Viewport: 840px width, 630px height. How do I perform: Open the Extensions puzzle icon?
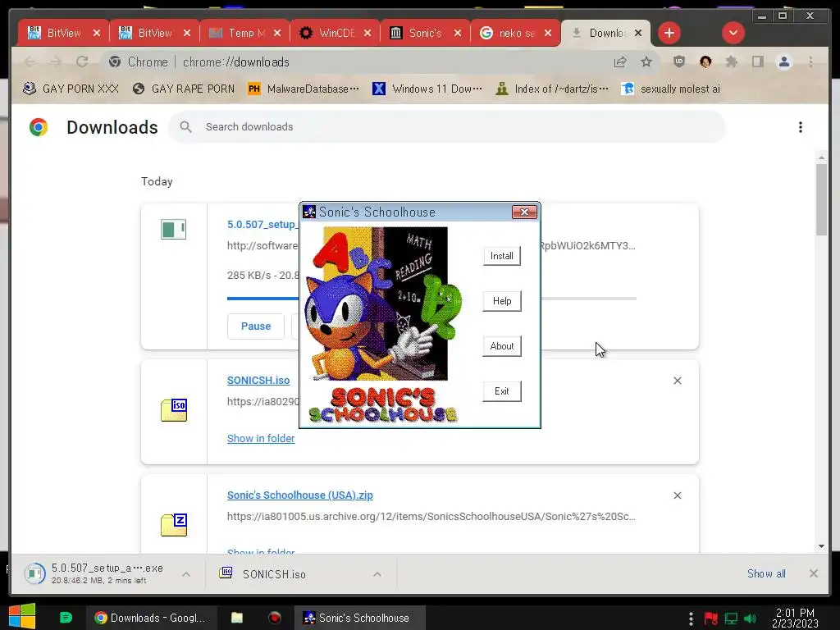(731, 62)
